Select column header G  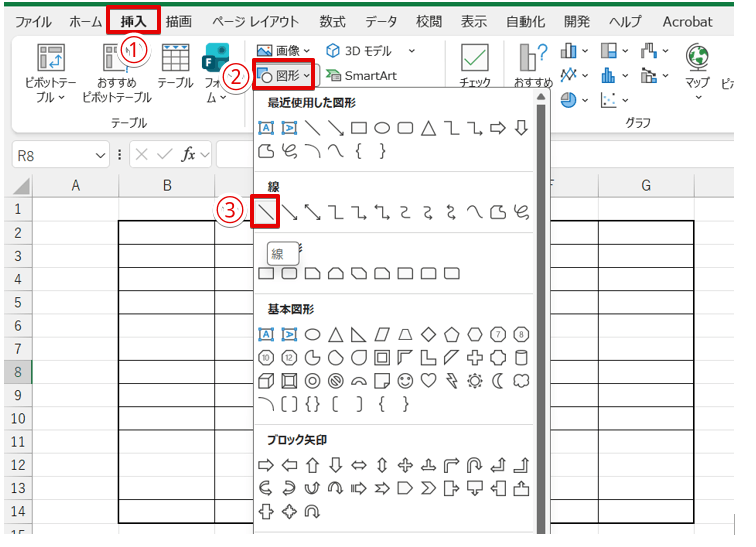(646, 186)
